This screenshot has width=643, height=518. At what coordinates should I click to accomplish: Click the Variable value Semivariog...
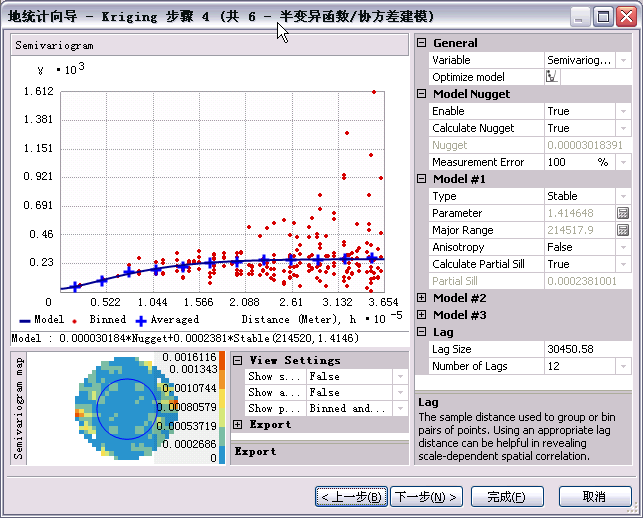579,60
